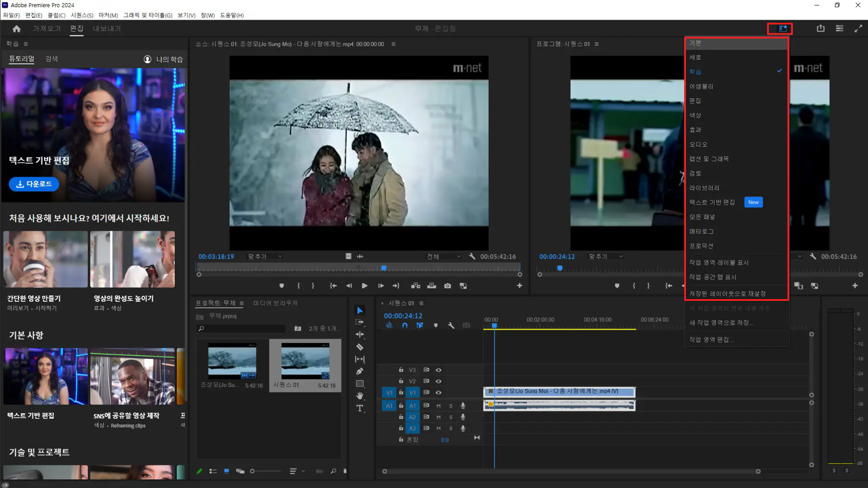Image resolution: width=868 pixels, height=488 pixels.
Task: Select the Ripple Edit tool
Action: pos(360,334)
